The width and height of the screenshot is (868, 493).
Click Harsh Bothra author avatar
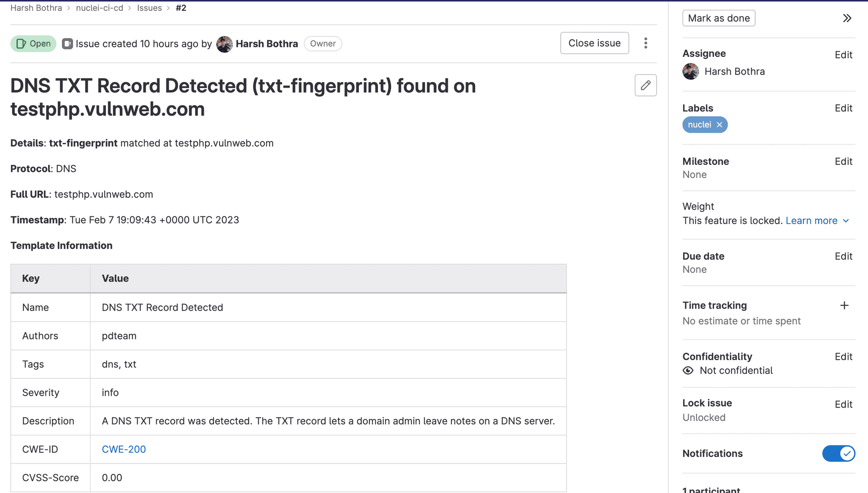click(224, 44)
